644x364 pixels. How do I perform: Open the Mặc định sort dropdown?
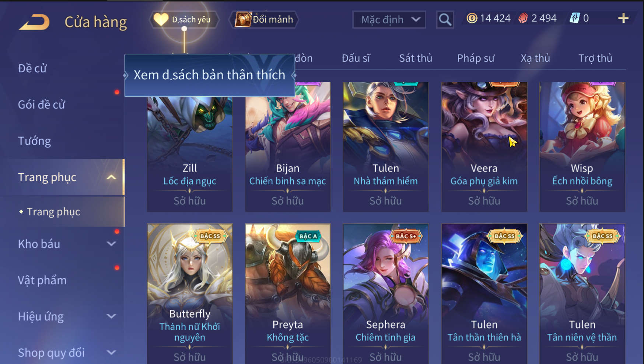pos(389,20)
